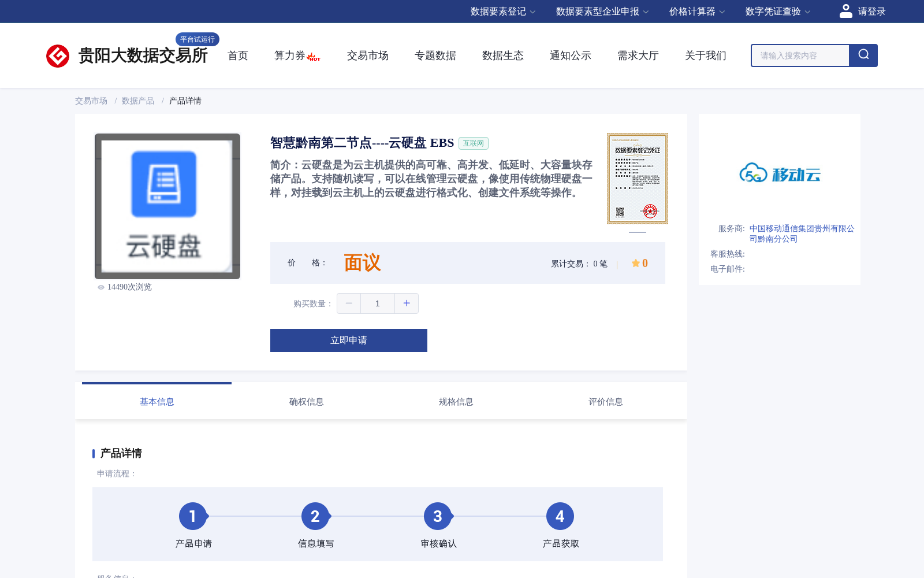The width and height of the screenshot is (924, 578).
Task: Open the 首页 nav item
Action: click(x=238, y=55)
